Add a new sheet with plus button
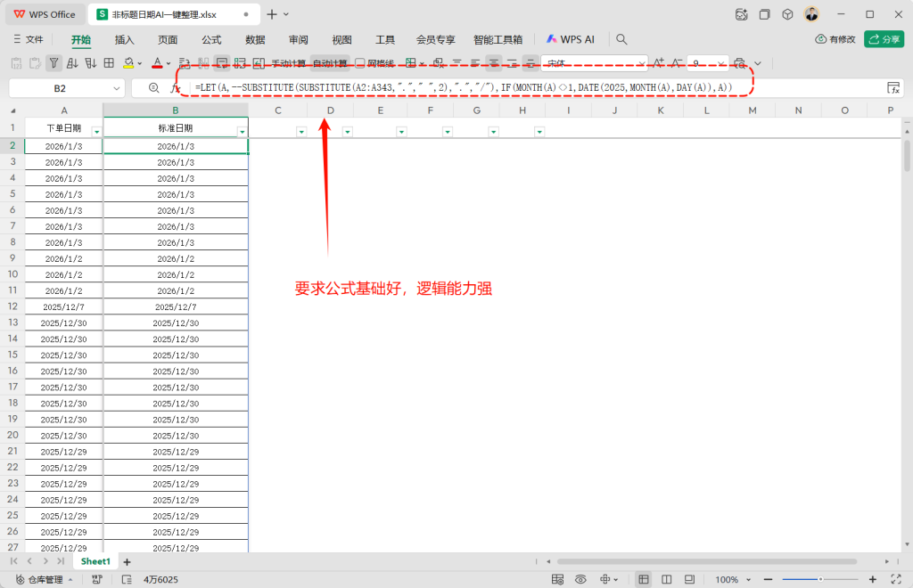This screenshot has width=913, height=588. pyautogui.click(x=127, y=562)
